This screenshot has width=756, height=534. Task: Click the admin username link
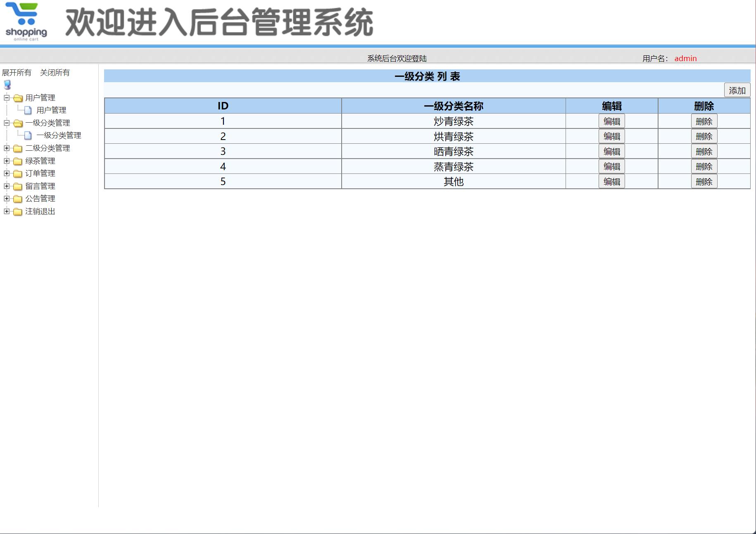[x=685, y=58]
